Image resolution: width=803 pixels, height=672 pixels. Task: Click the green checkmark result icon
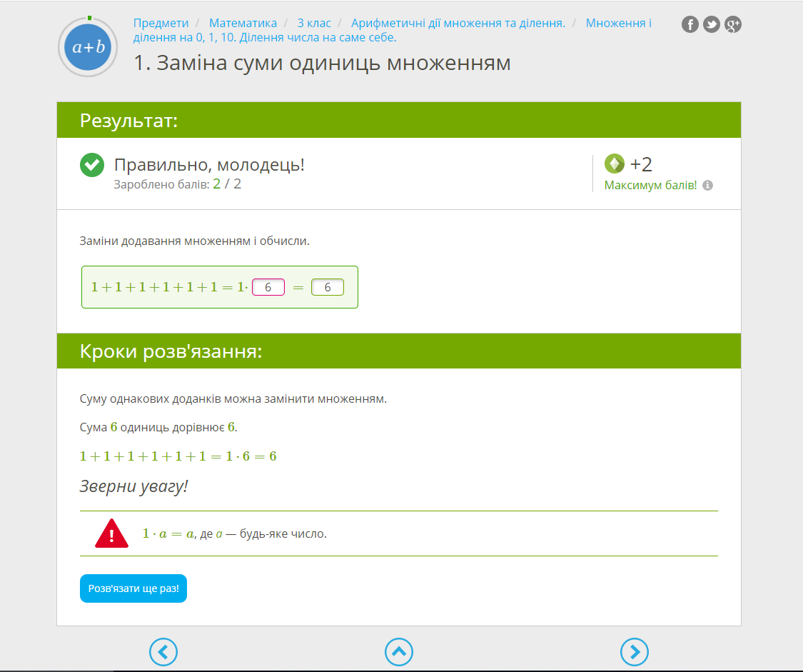coord(92,166)
